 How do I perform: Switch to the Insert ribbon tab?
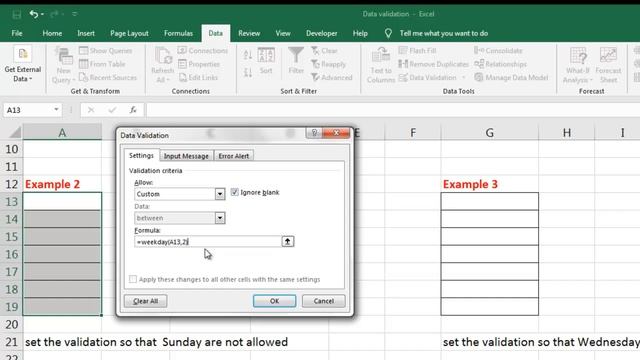pyautogui.click(x=86, y=33)
